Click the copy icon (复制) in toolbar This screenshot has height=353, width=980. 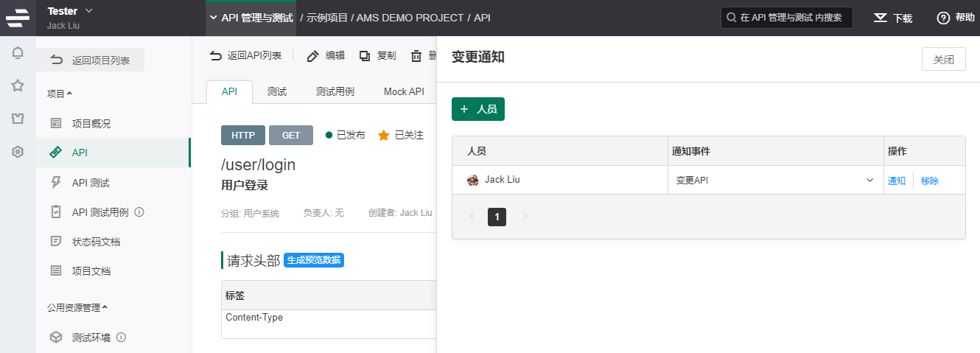[x=365, y=56]
